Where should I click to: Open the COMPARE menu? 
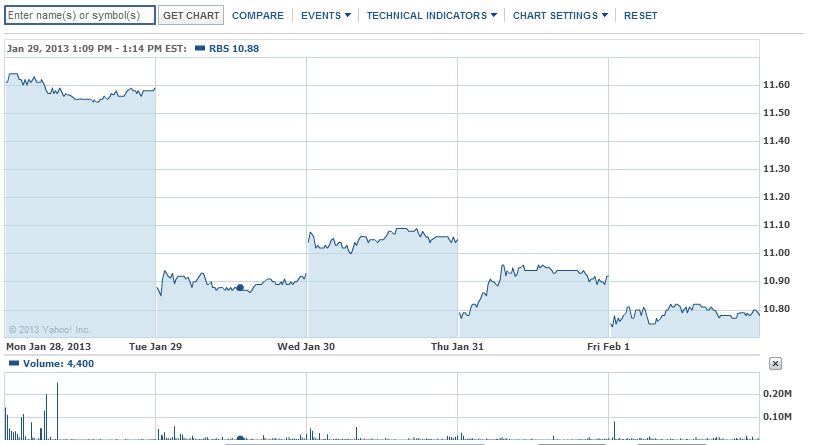pos(258,16)
